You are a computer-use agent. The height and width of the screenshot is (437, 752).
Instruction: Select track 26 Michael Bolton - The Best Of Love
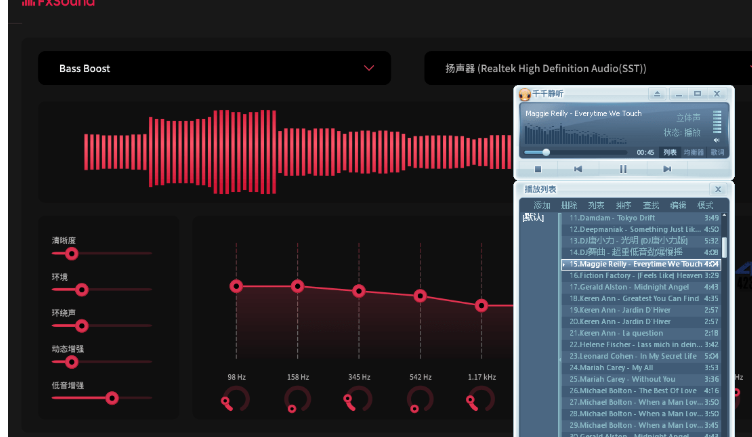[x=641, y=390]
